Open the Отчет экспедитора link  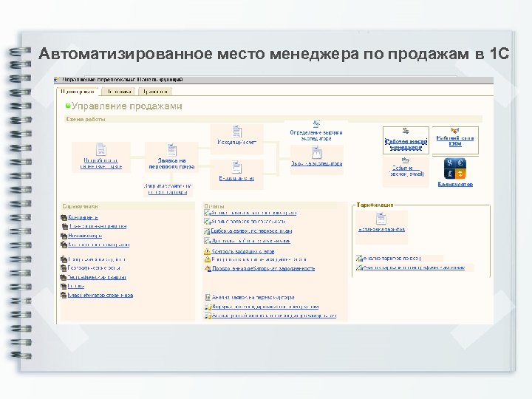(x=316, y=163)
